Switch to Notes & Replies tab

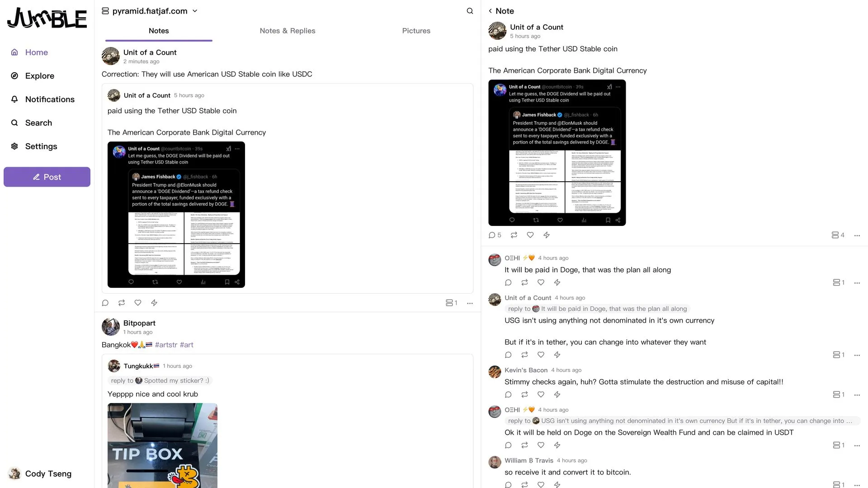[288, 31]
